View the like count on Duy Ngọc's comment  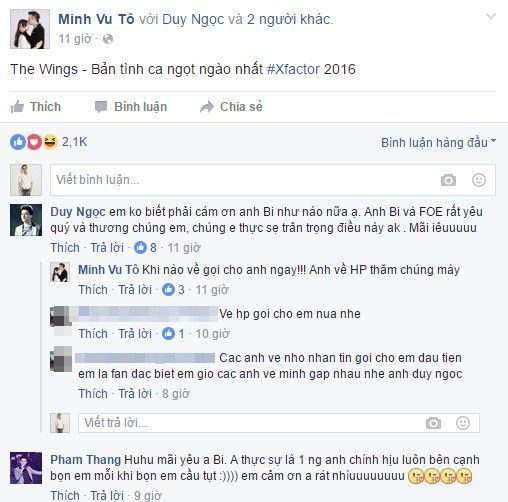pyautogui.click(x=145, y=248)
